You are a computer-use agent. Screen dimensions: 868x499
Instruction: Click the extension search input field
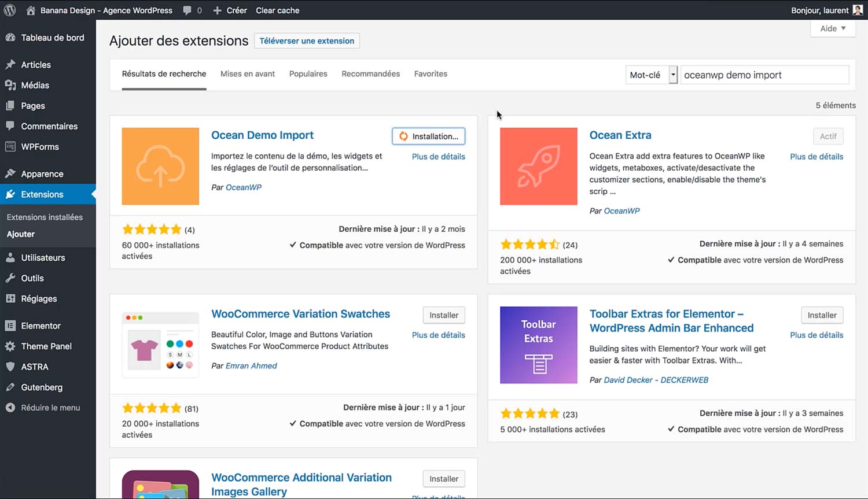tap(764, 75)
